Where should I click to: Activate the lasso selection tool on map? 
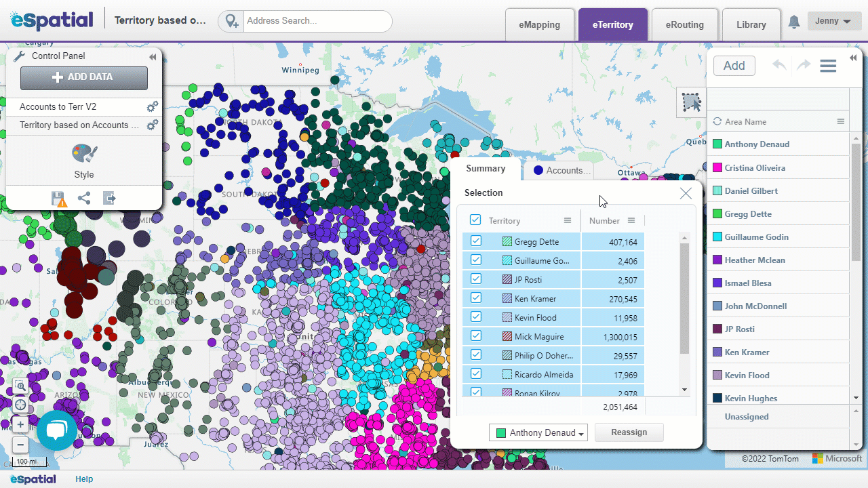point(691,102)
